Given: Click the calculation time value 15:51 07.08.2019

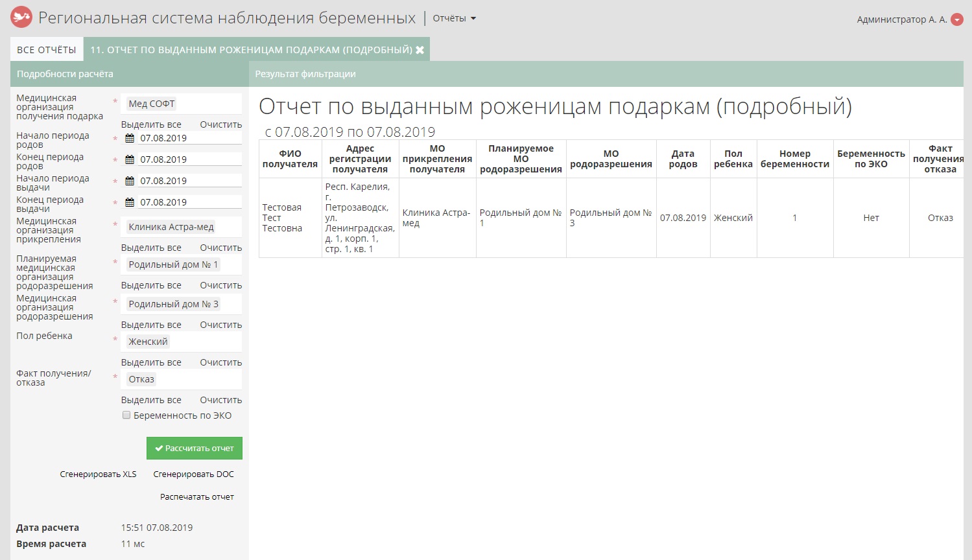Looking at the screenshot, I should pos(157,528).
